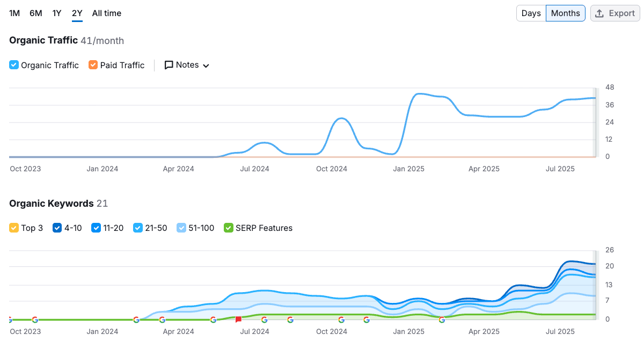Select the 6M time range
The height and width of the screenshot is (341, 644).
pos(35,13)
